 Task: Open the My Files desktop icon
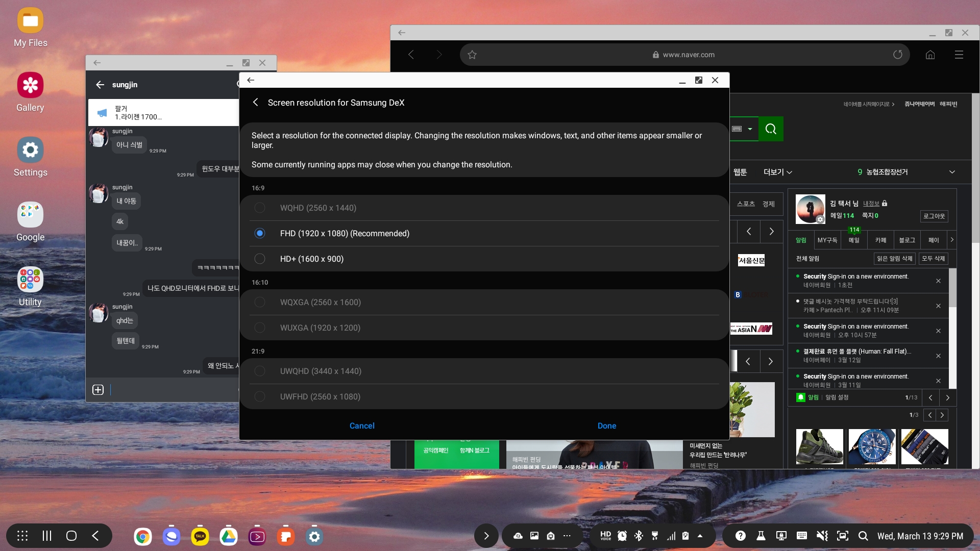point(30,21)
